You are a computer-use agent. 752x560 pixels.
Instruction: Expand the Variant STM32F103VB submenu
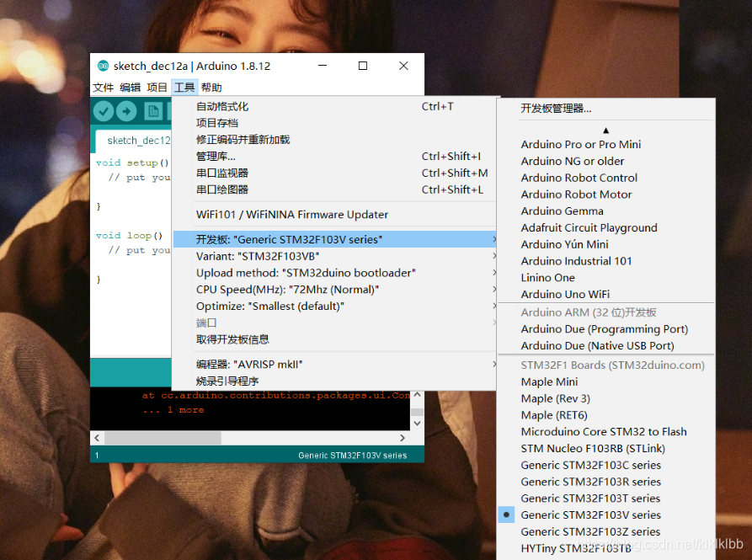334,256
